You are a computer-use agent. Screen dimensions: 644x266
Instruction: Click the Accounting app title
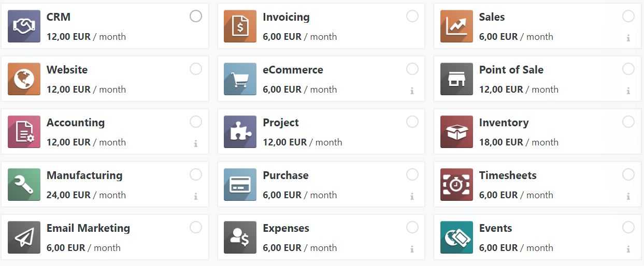pos(76,123)
